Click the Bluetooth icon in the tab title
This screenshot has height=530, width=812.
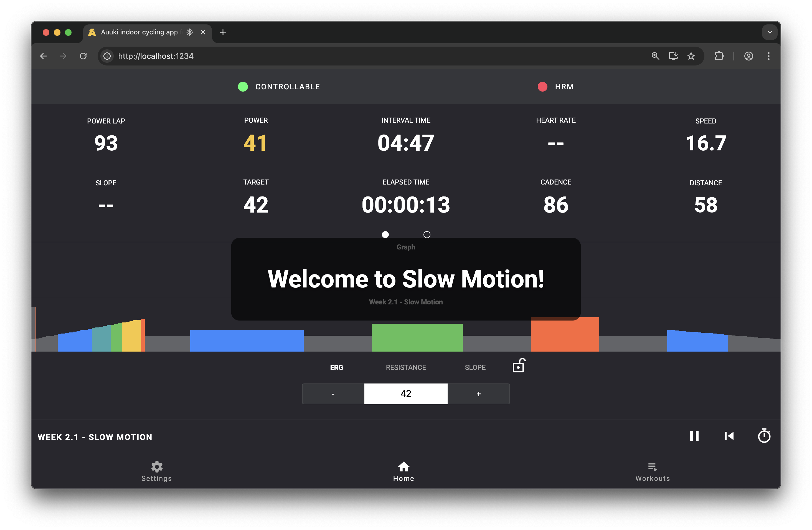point(190,32)
